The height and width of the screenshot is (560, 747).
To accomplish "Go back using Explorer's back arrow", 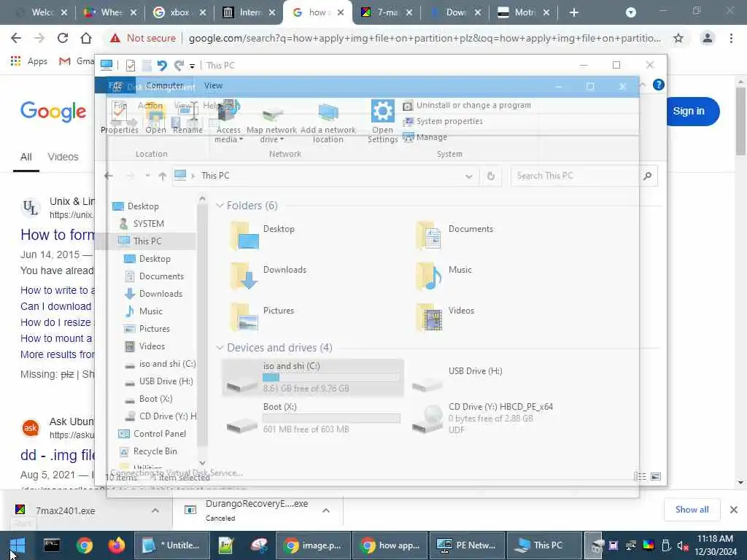I will (109, 176).
